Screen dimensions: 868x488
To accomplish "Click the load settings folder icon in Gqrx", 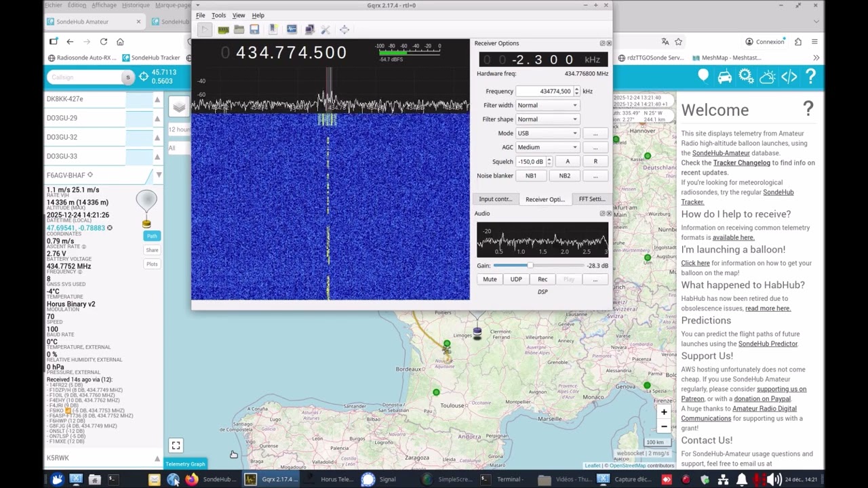I will 239,29.
